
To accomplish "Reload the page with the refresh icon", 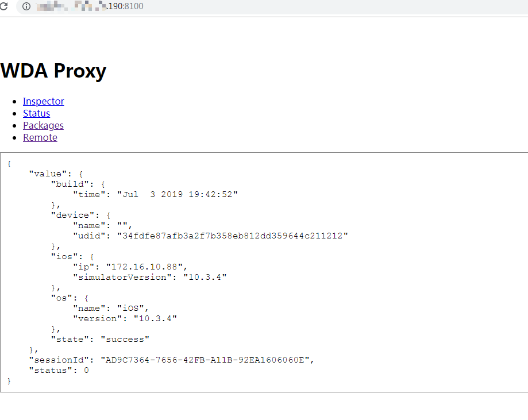I will (x=3, y=6).
